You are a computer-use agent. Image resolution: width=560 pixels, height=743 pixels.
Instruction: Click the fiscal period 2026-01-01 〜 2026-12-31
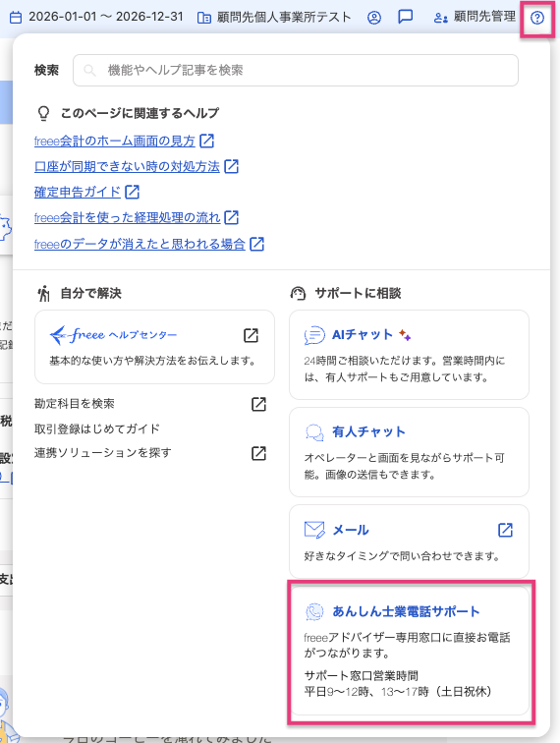106,17
